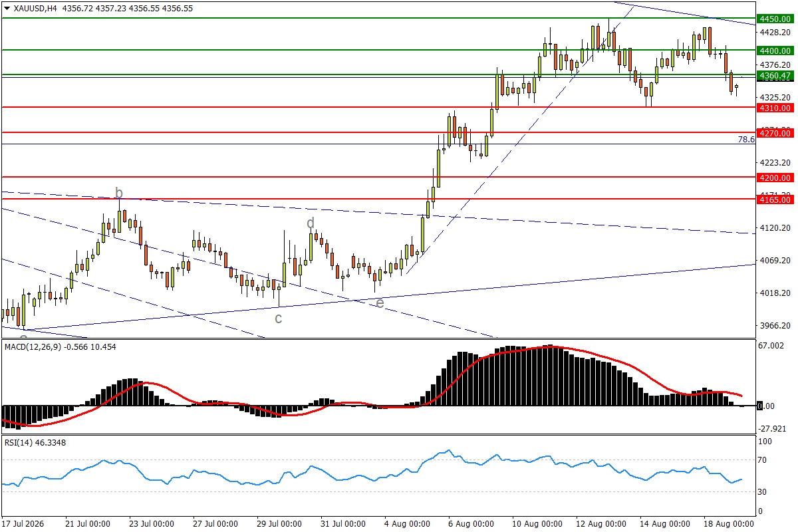The height and width of the screenshot is (532, 798).
Task: Select the 4310.00 red level label
Action: (775, 108)
